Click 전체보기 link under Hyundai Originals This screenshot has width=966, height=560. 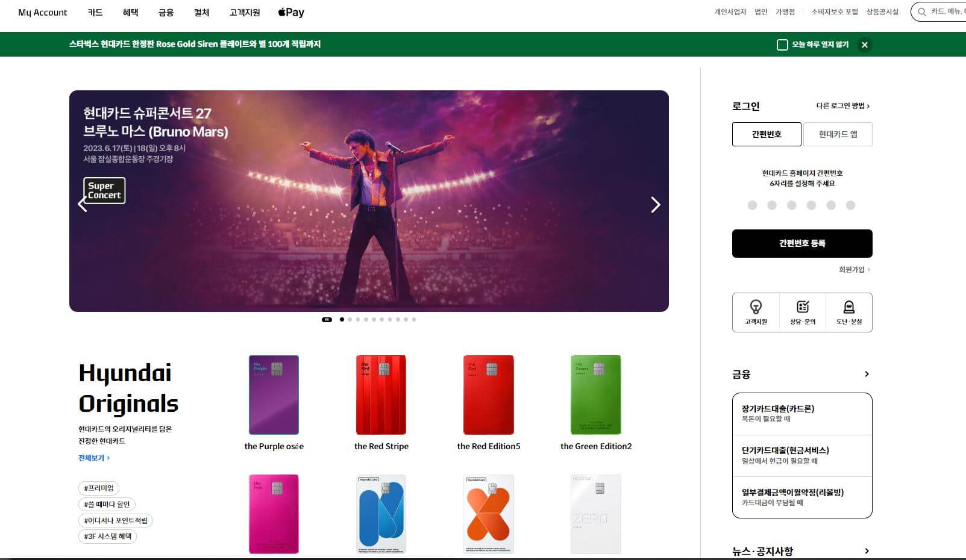pyautogui.click(x=94, y=458)
